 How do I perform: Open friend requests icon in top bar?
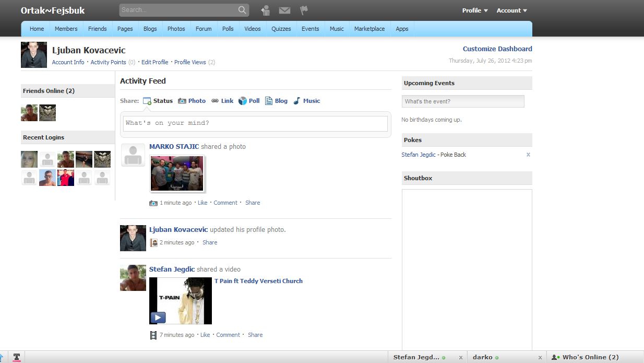[266, 10]
